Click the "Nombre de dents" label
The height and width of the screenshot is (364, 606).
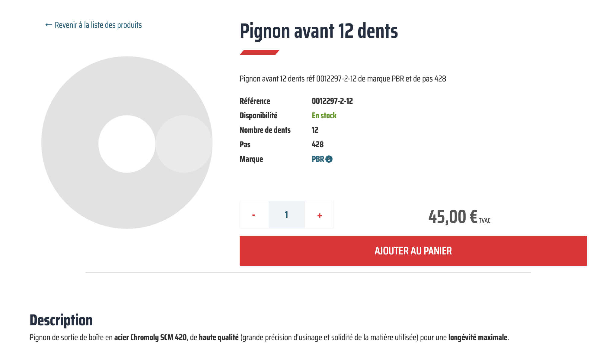(x=265, y=130)
